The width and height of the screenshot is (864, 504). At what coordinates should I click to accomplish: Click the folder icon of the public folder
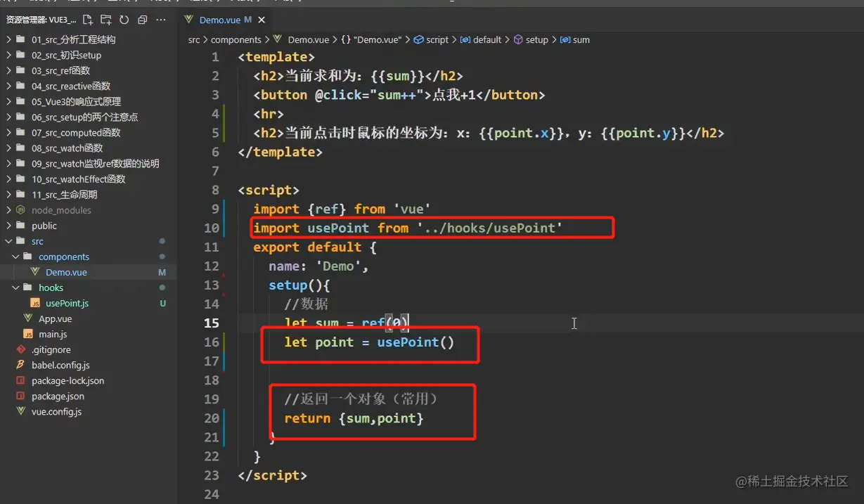point(20,226)
